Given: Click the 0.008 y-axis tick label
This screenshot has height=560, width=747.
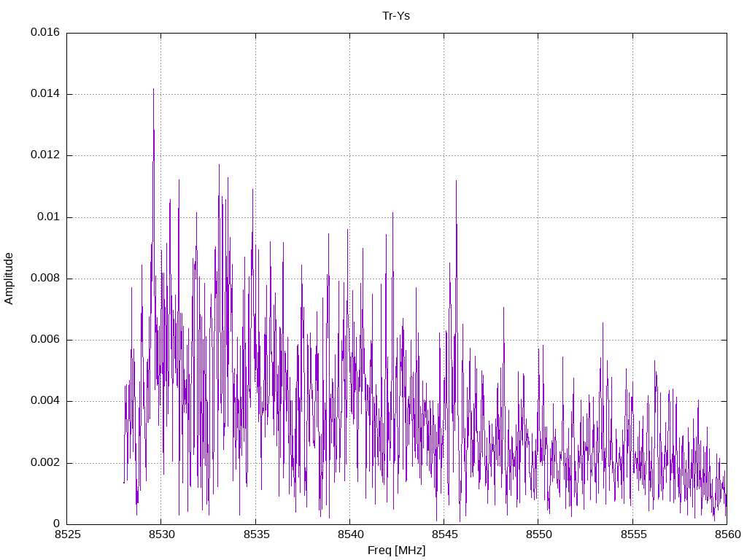Looking at the screenshot, I should click(45, 279).
